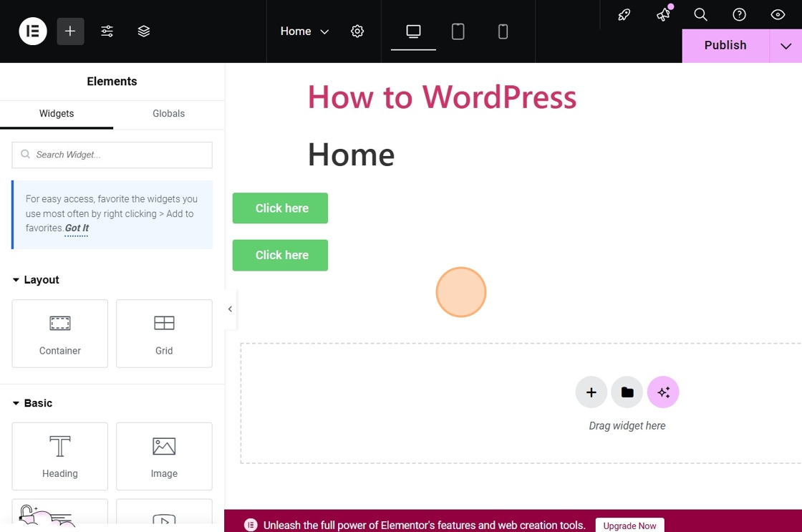The image size is (802, 532).
Task: Switch to tablet view mode
Action: (x=458, y=32)
